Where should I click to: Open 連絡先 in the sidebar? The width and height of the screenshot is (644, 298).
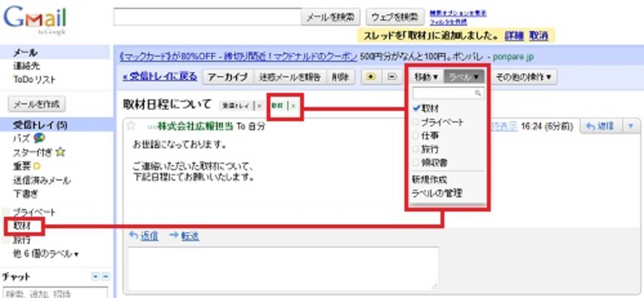coord(26,66)
